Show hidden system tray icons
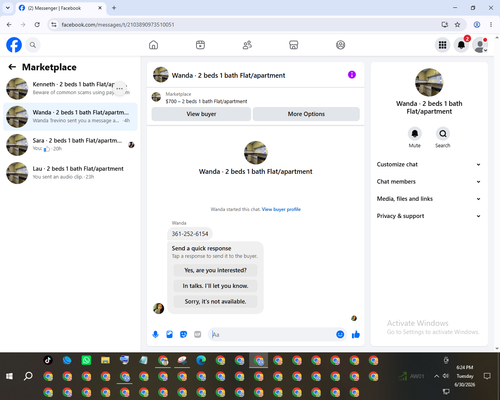This screenshot has height=400, width=500. [436, 376]
